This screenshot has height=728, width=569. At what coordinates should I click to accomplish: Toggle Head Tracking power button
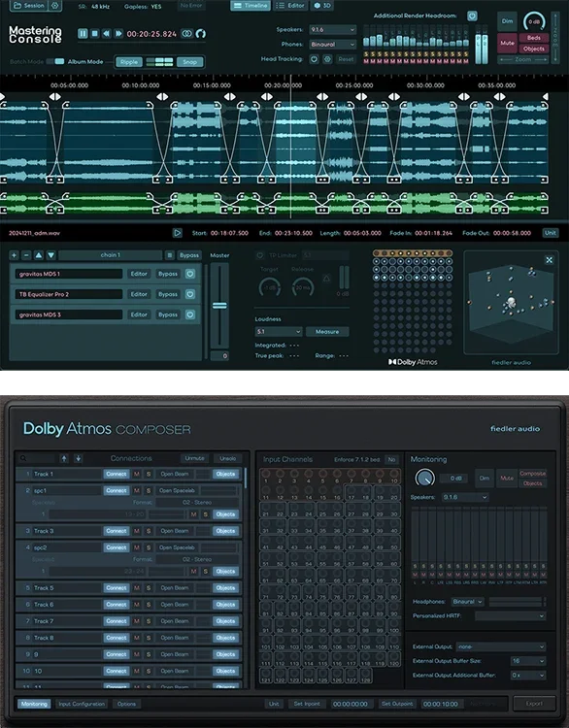[314, 59]
